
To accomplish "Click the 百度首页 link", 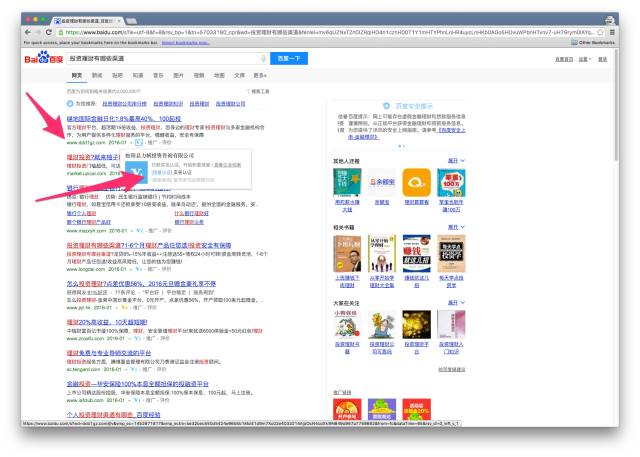I will (x=564, y=59).
